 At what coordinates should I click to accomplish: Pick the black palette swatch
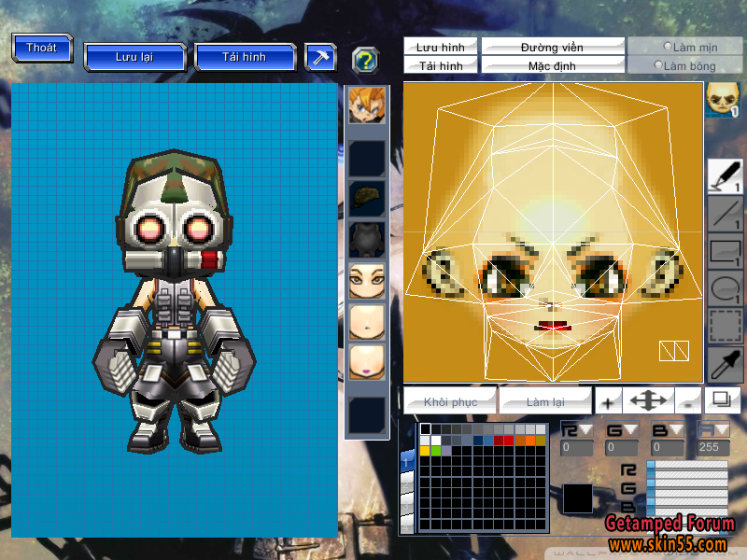pyautogui.click(x=425, y=429)
